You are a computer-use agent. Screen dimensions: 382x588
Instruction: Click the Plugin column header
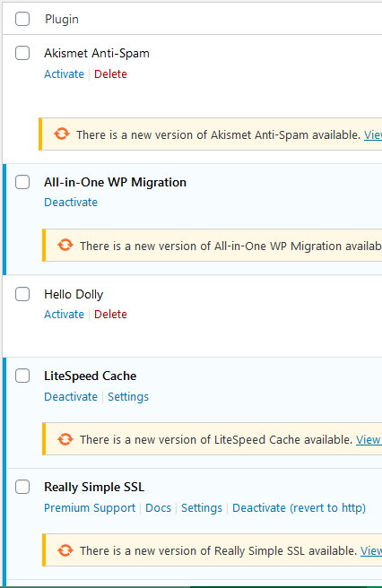click(x=62, y=19)
